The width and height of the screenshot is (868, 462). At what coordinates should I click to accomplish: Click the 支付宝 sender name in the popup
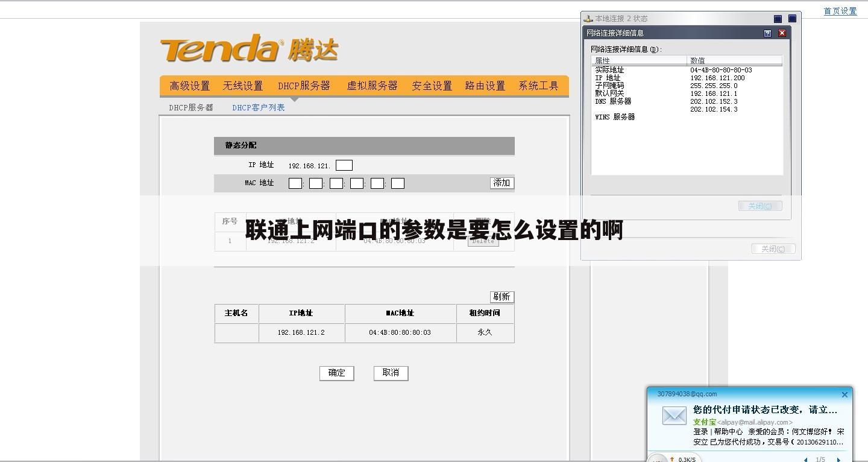704,422
